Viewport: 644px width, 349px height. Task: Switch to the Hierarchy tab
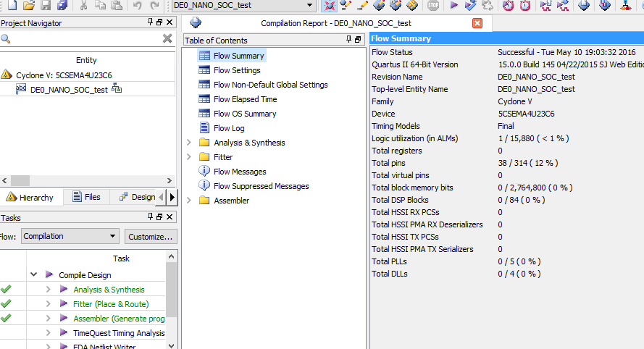coord(30,198)
